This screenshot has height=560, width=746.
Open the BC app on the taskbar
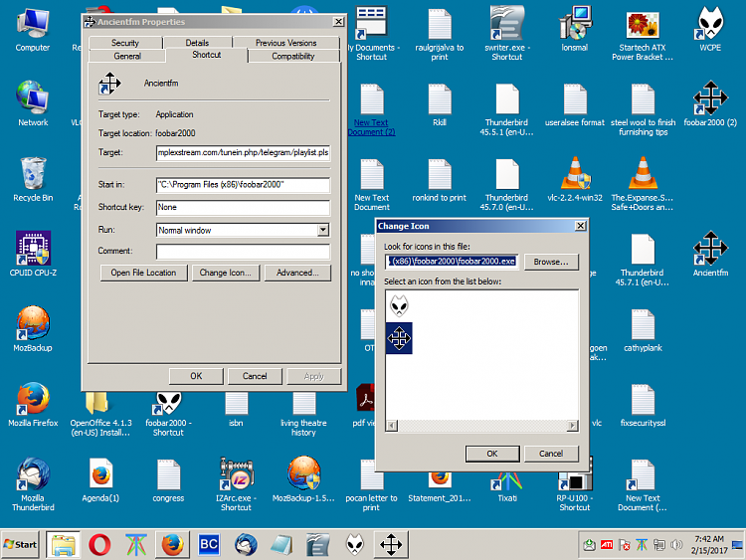[x=209, y=544]
